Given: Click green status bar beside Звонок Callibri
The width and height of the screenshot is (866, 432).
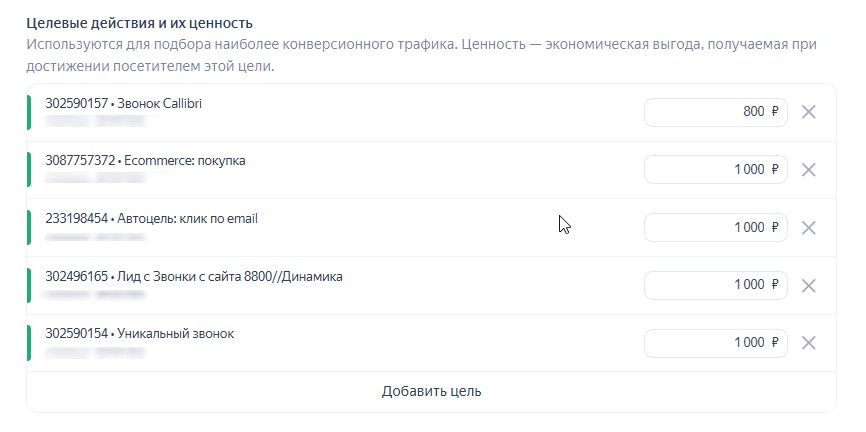Looking at the screenshot, I should pos(29,112).
